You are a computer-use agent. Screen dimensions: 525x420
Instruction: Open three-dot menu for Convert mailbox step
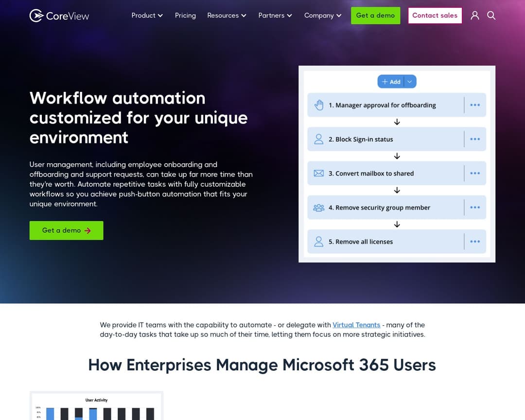(x=475, y=173)
